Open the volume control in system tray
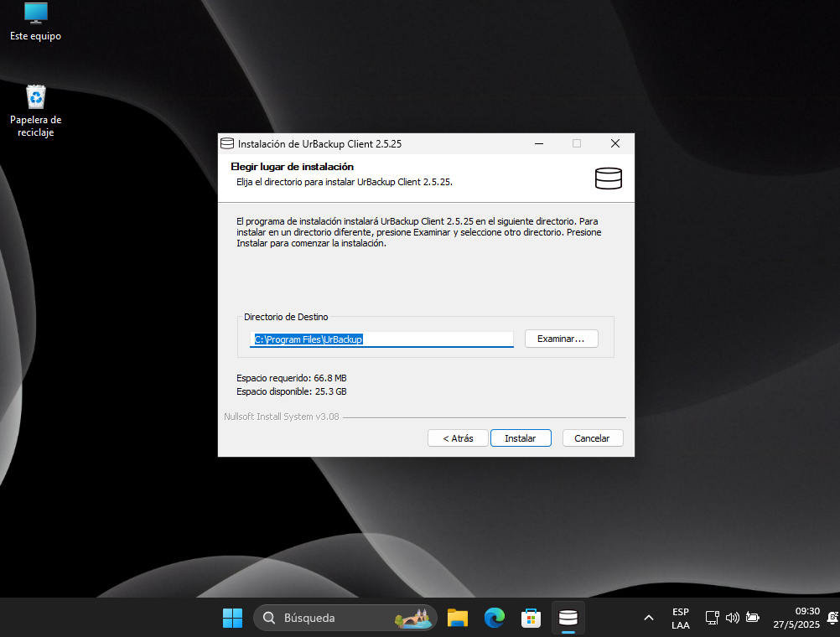The image size is (840, 637). pos(733,618)
